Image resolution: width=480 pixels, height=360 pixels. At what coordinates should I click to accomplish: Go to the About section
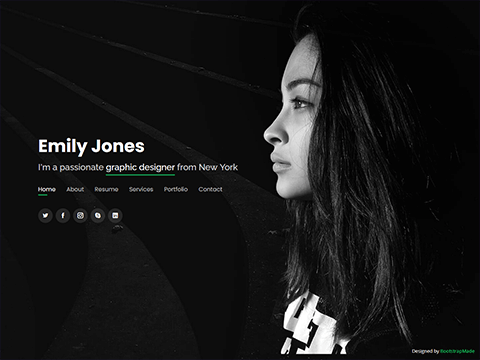pos(75,189)
